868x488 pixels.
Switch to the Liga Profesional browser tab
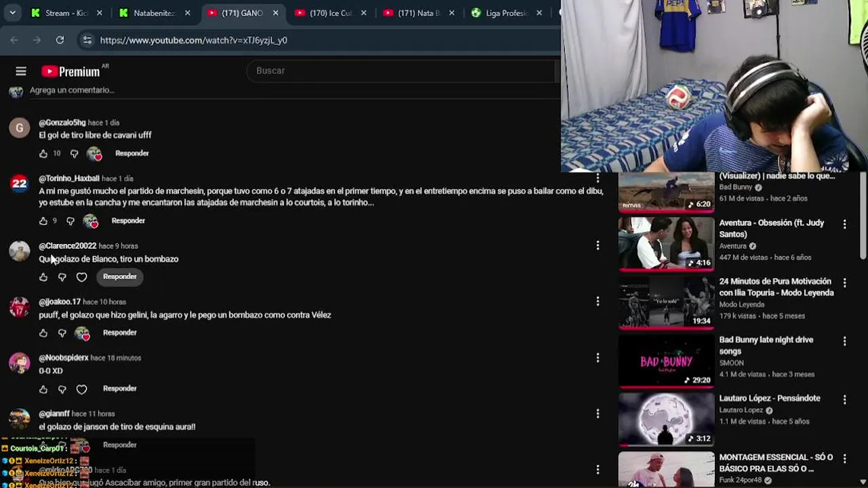(506, 13)
